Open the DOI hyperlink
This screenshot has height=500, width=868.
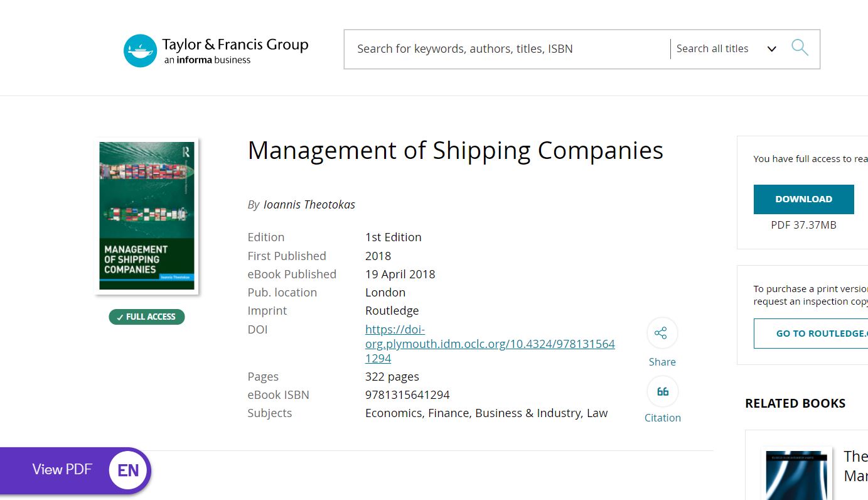(x=490, y=344)
